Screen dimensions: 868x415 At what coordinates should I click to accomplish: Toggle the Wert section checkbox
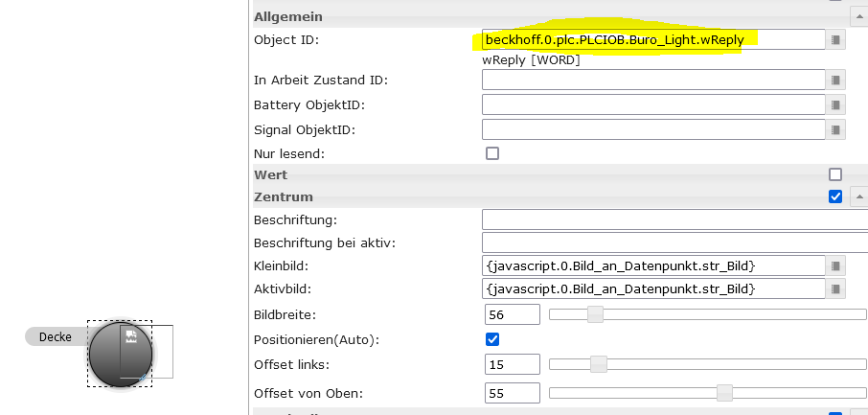pos(834,174)
